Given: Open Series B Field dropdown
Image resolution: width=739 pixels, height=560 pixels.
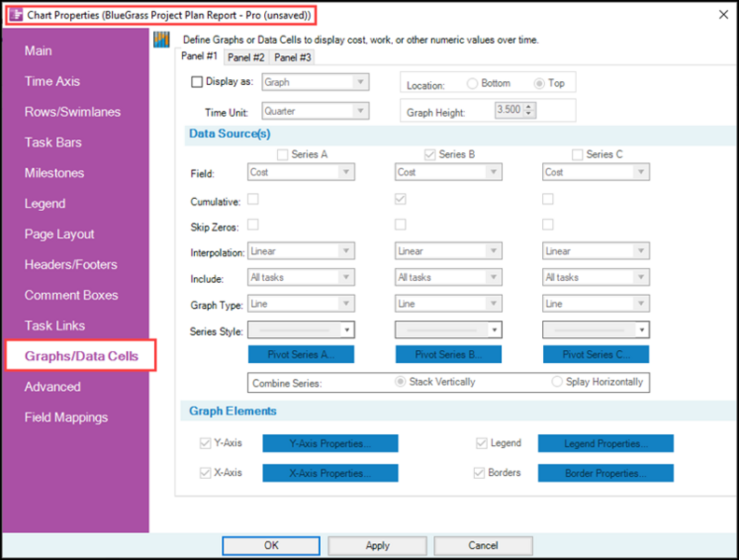Looking at the screenshot, I should coord(449,172).
